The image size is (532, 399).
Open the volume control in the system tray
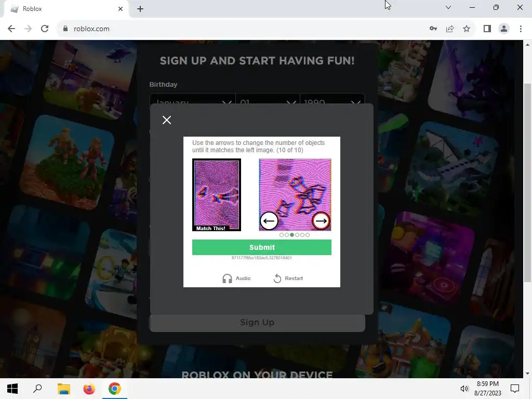(464, 389)
